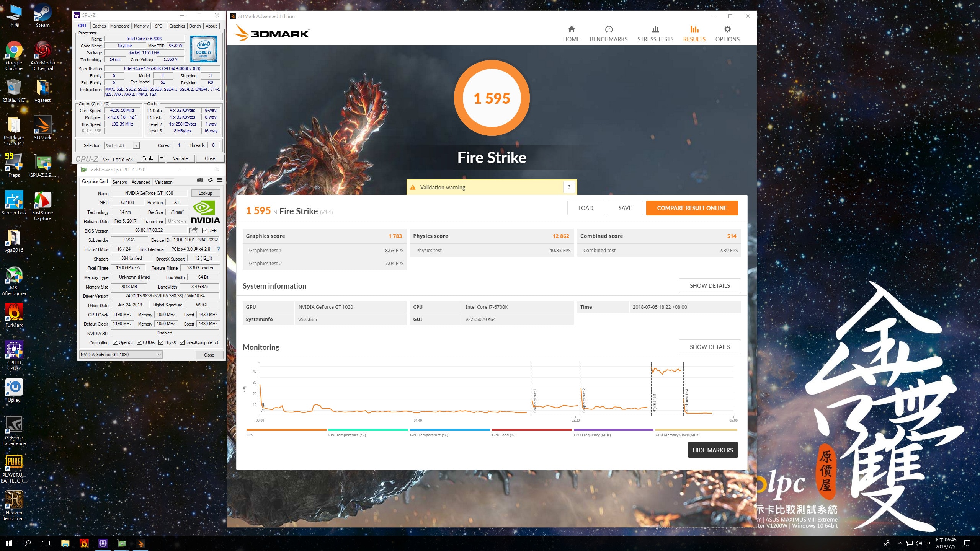Toggle PhysX checkbox in GPU-Z
The image size is (980, 551).
coord(161,342)
